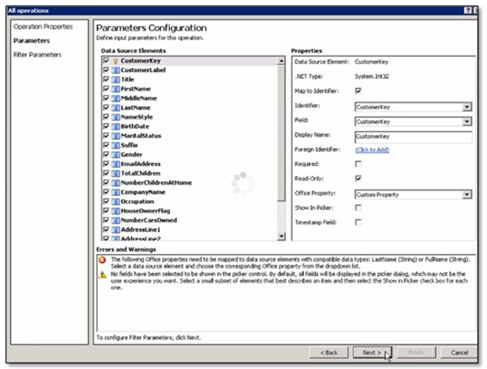
Task: Uncheck the CustomerKey element checkbox
Action: [106, 61]
